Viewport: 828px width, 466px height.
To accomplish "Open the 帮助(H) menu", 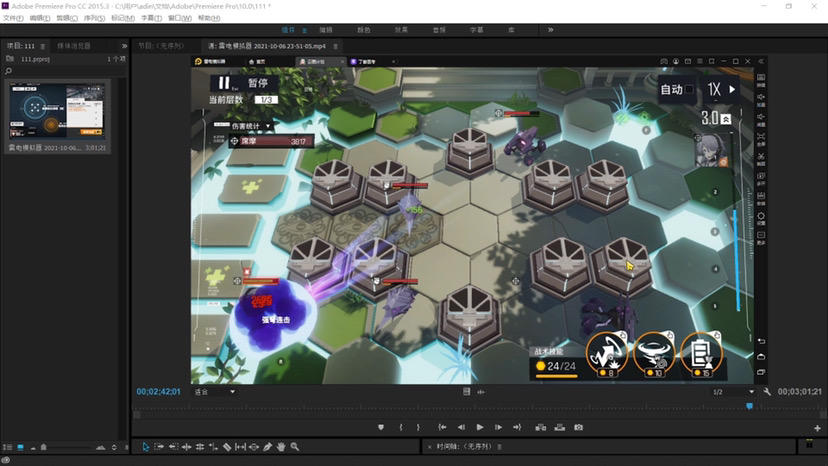I will point(209,18).
